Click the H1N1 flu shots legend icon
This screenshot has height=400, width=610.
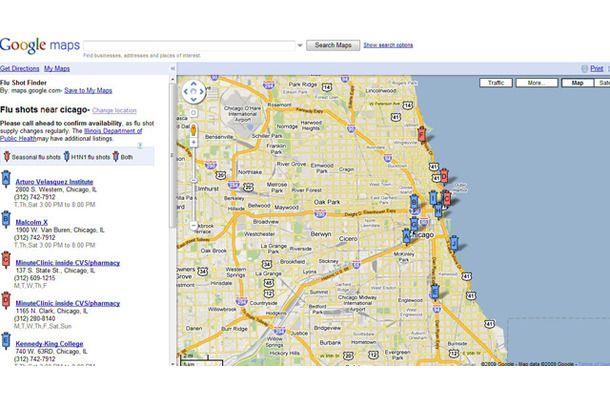pos(67,156)
